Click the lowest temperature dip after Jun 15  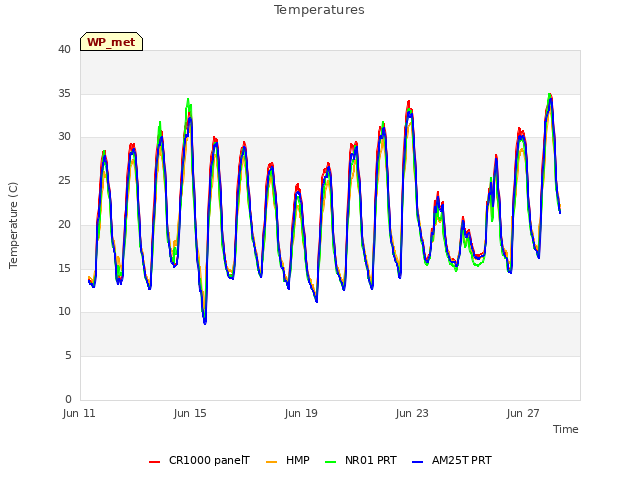click(205, 322)
